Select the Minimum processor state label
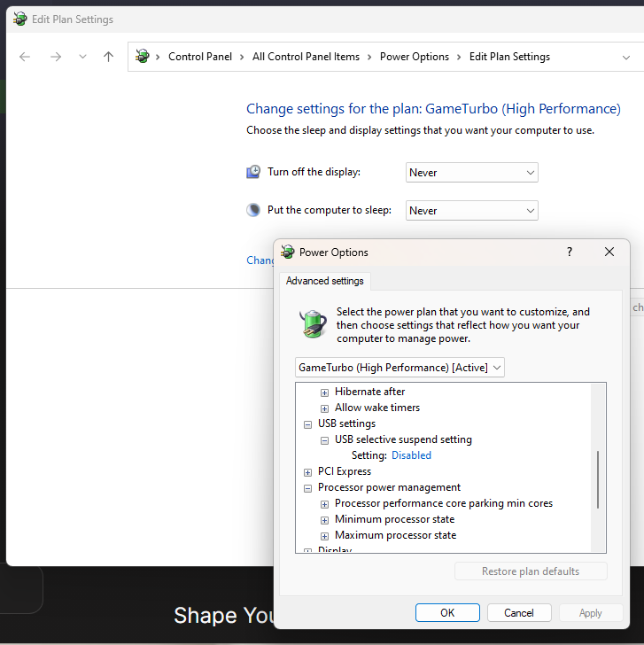644x645 pixels. (x=394, y=519)
